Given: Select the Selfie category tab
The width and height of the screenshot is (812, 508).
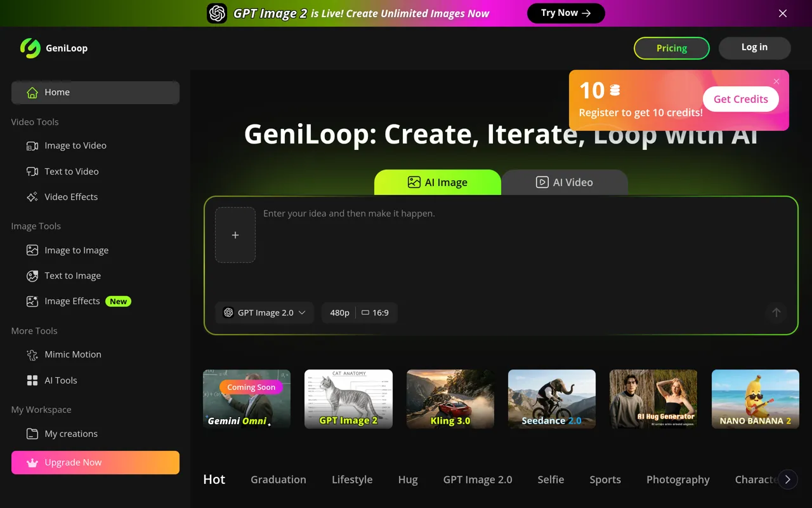Looking at the screenshot, I should coord(551,479).
